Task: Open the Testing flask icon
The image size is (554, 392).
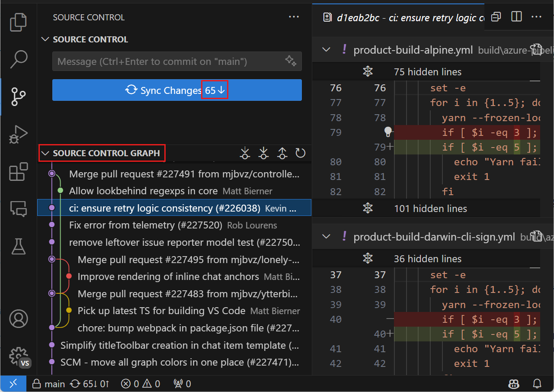Action: click(x=18, y=246)
